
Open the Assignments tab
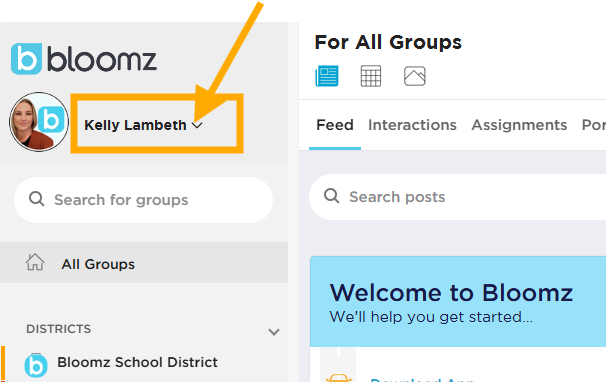(519, 125)
